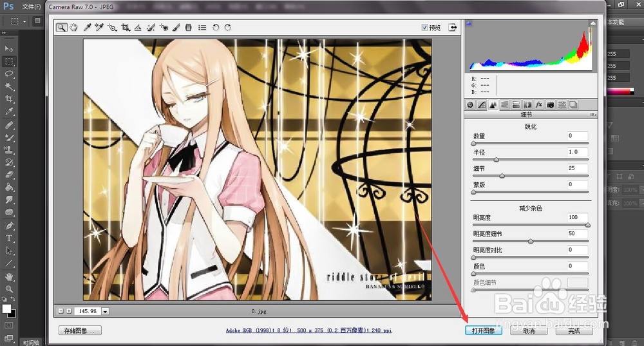Image resolution: width=644 pixels, height=346 pixels.
Task: Switch to the Split Toning tab
Action: coord(516,105)
